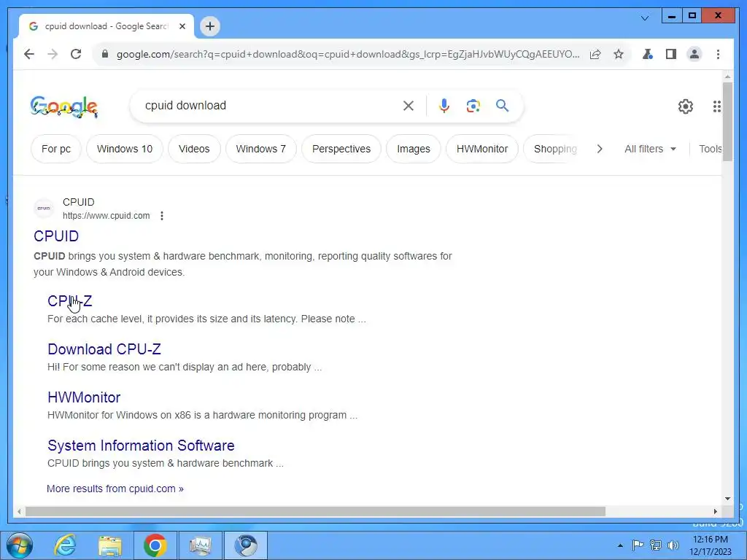
Task: Open the network tray icon
Action: click(x=656, y=545)
